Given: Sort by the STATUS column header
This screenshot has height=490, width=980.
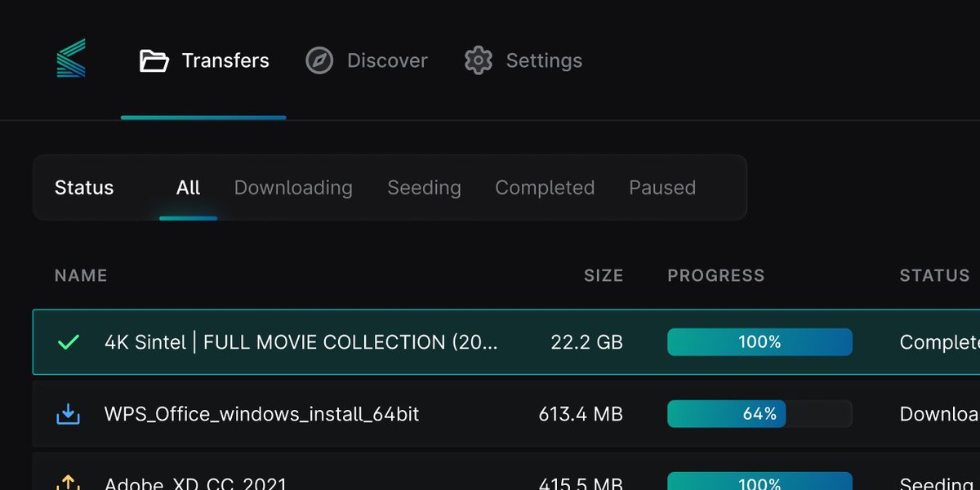Looking at the screenshot, I should 934,276.
